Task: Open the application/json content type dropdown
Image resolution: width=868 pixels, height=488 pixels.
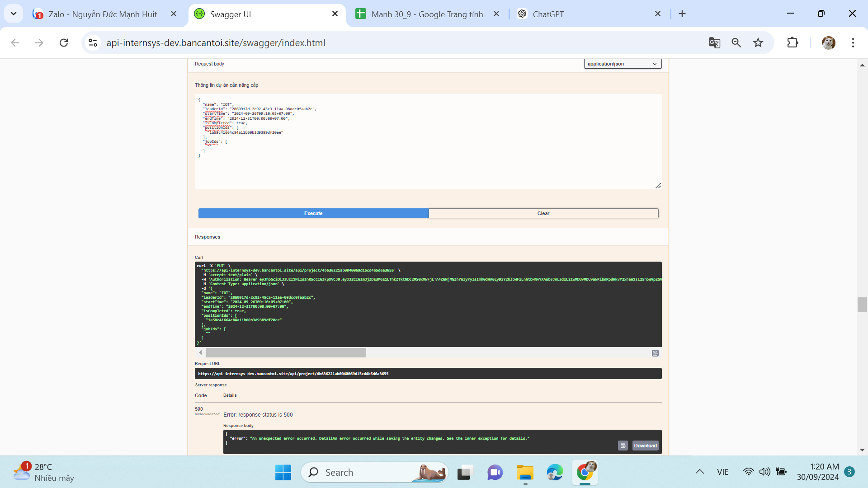Action: tap(623, 64)
